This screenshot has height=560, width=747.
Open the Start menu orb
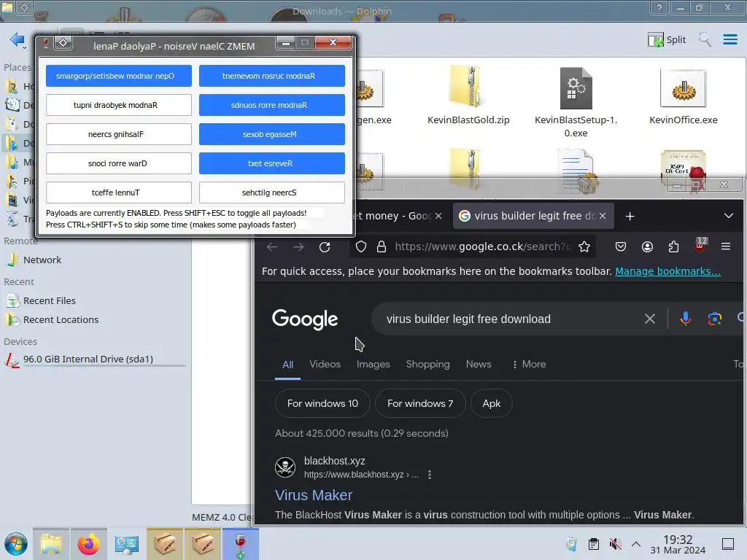16,544
